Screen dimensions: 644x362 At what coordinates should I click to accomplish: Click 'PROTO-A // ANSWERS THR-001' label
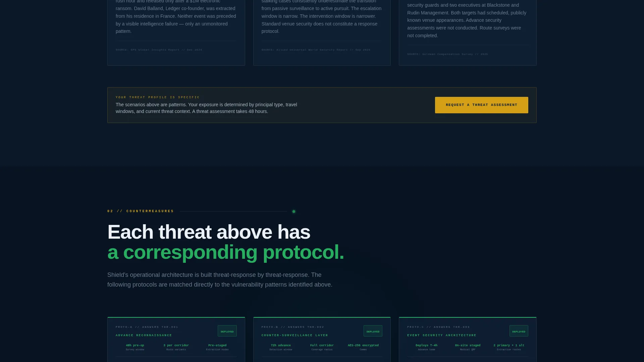[x=147, y=327]
